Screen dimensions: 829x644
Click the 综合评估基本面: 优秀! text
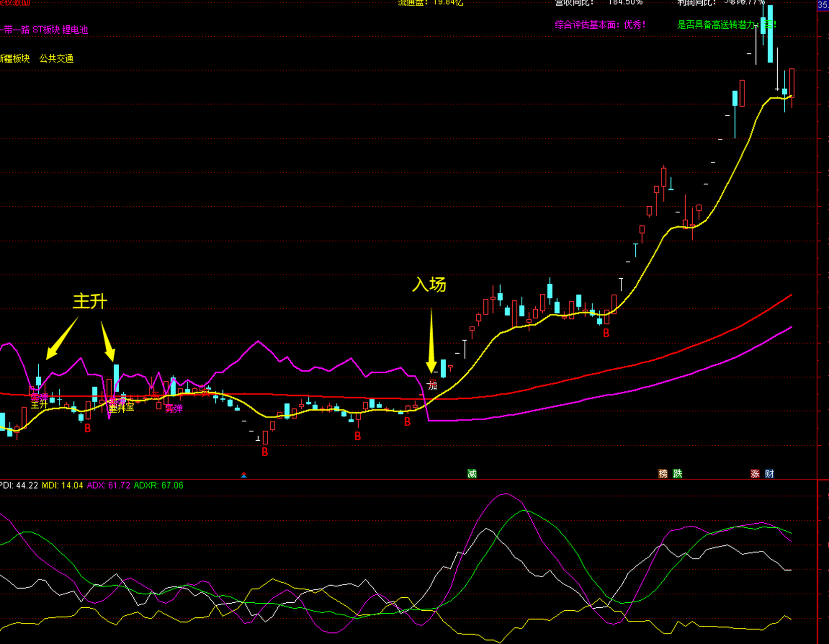[x=600, y=25]
